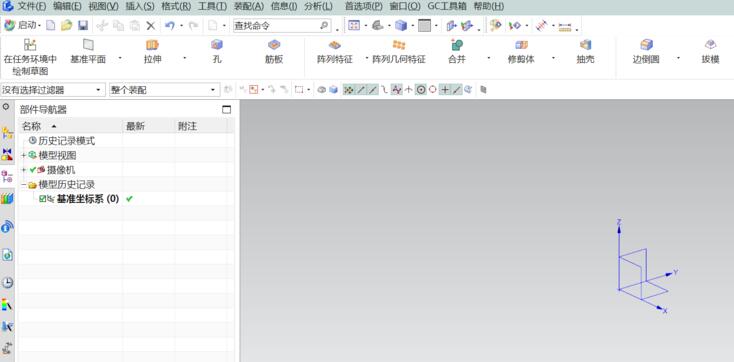734x362 pixels.
Task: Expand the 摄像机 tree node
Action: (x=23, y=170)
